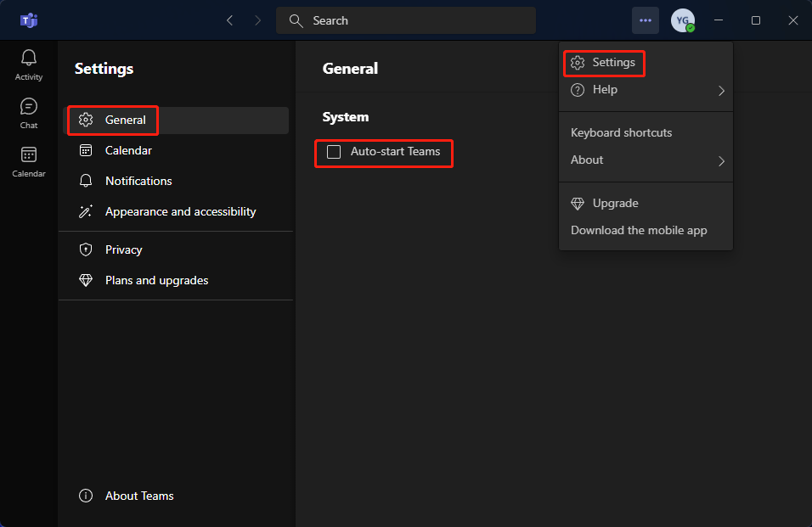Click diamond icon beside Upgrade
This screenshot has height=527, width=812.
click(x=578, y=204)
